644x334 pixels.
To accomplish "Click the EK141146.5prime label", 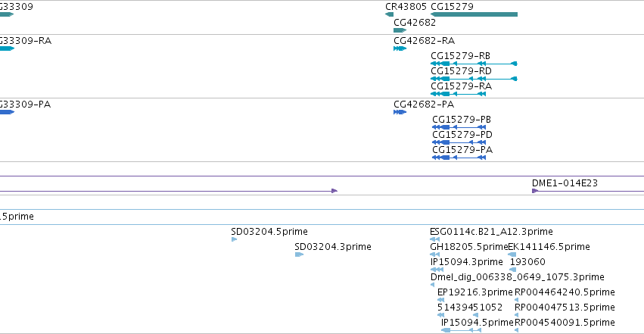I will tap(549, 247).
